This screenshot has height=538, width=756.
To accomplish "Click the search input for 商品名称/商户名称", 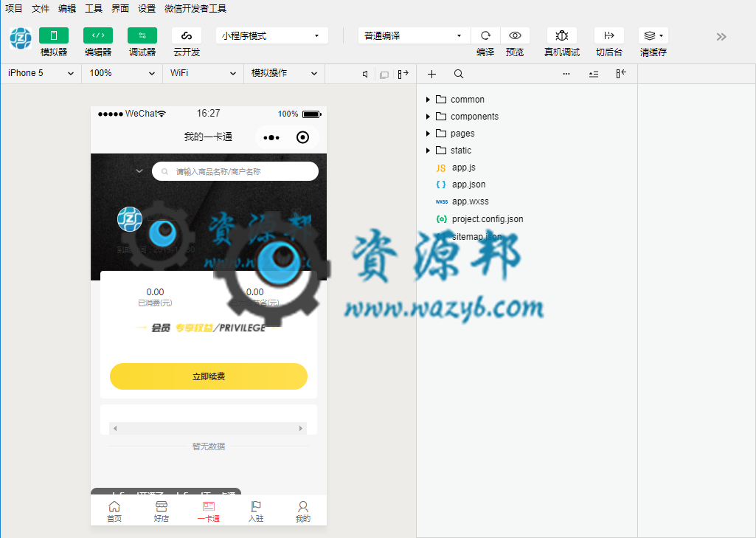I will click(x=235, y=171).
